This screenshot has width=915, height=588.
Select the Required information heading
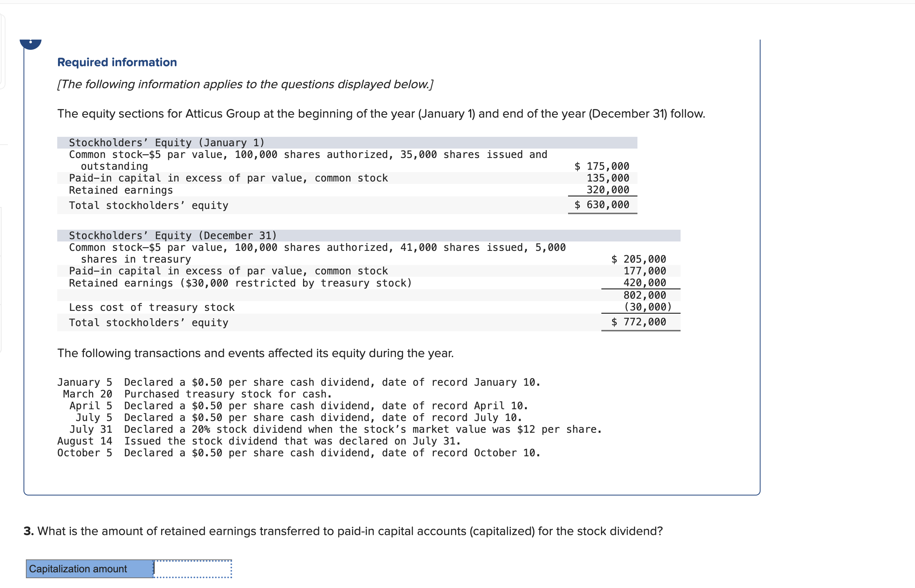tap(116, 62)
